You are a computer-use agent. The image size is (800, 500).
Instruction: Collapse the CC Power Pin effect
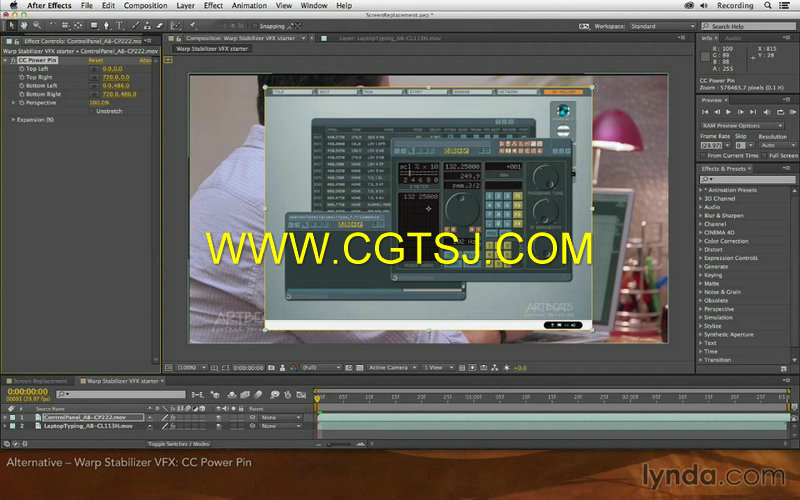click(6, 60)
